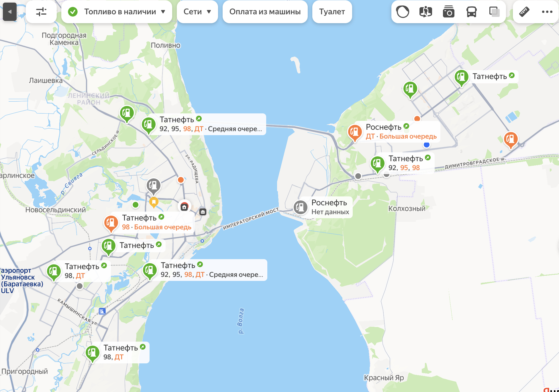Screen dimensions: 559x392
Task: Click the railway station icon near Камышинская ул.
Action: [102, 311]
